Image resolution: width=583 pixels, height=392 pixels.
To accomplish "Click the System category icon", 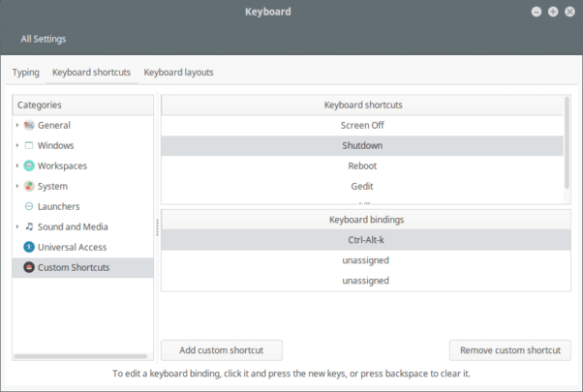I will [x=29, y=186].
